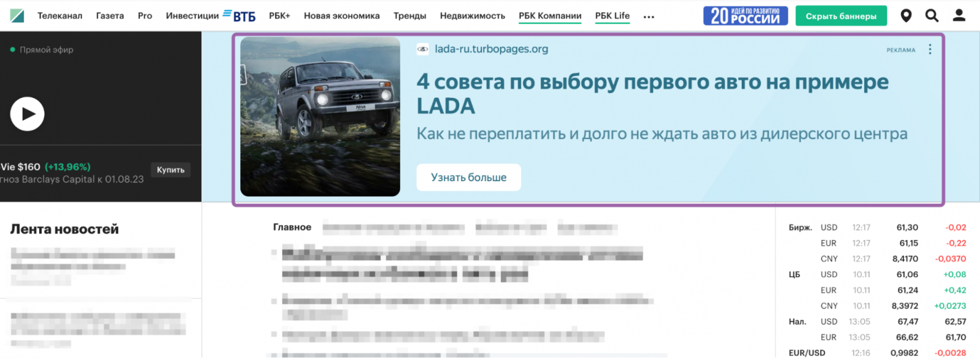980x358 pixels.
Task: Select the Главное tab
Action: [292, 227]
